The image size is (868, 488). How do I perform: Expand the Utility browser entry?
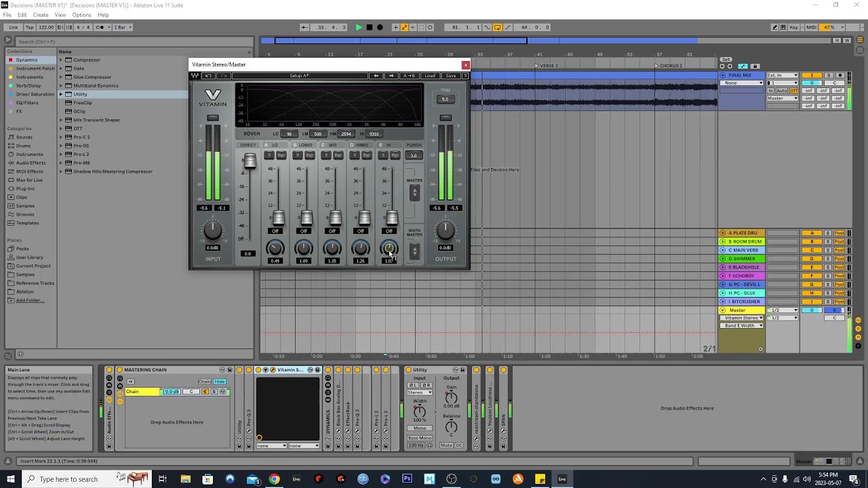[61, 94]
